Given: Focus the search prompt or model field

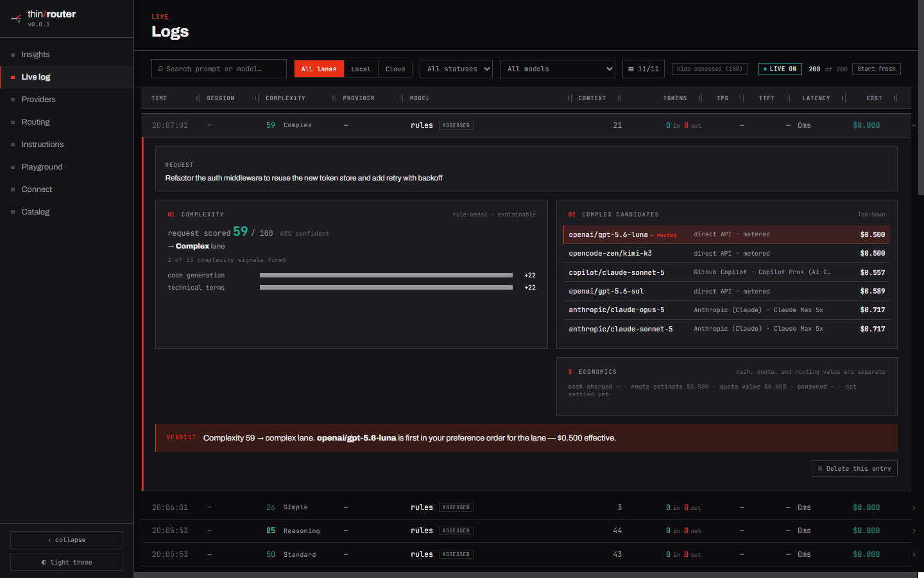Looking at the screenshot, I should pos(219,69).
